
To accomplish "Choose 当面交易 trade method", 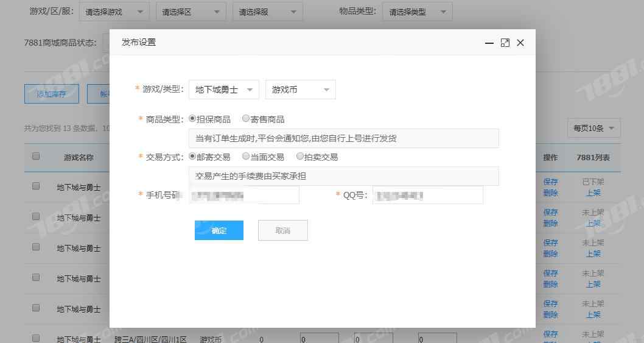I will [245, 157].
